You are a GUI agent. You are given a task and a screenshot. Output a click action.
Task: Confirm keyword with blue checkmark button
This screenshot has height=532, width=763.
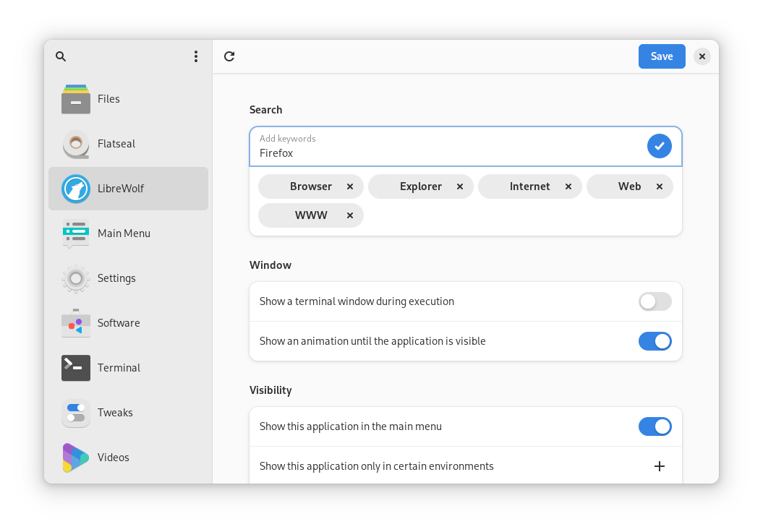click(x=660, y=146)
